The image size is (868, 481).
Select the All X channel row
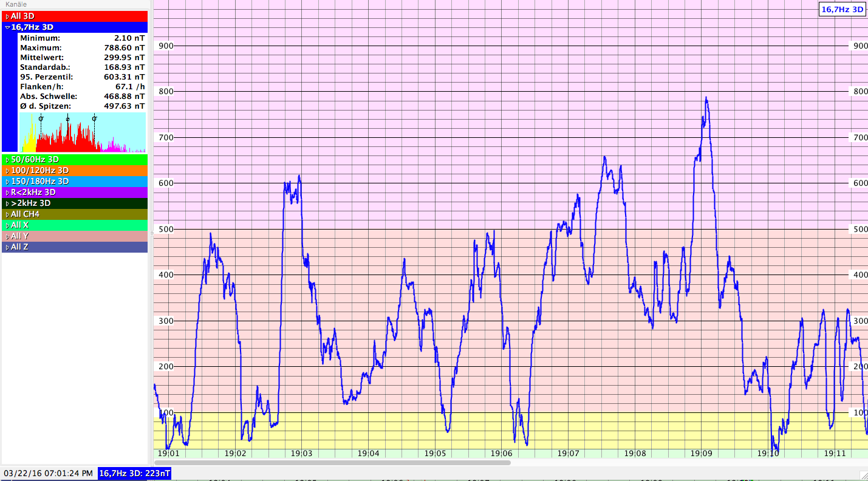75,225
